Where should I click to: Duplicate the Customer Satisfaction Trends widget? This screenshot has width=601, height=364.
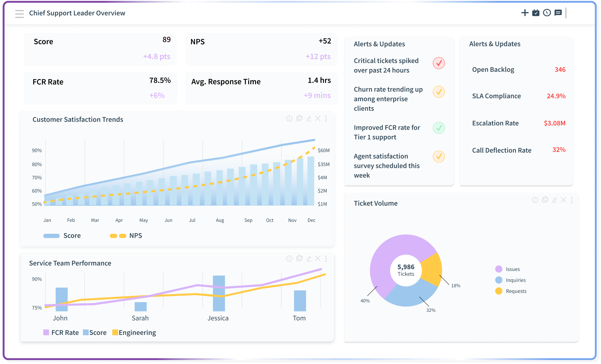[x=299, y=118]
